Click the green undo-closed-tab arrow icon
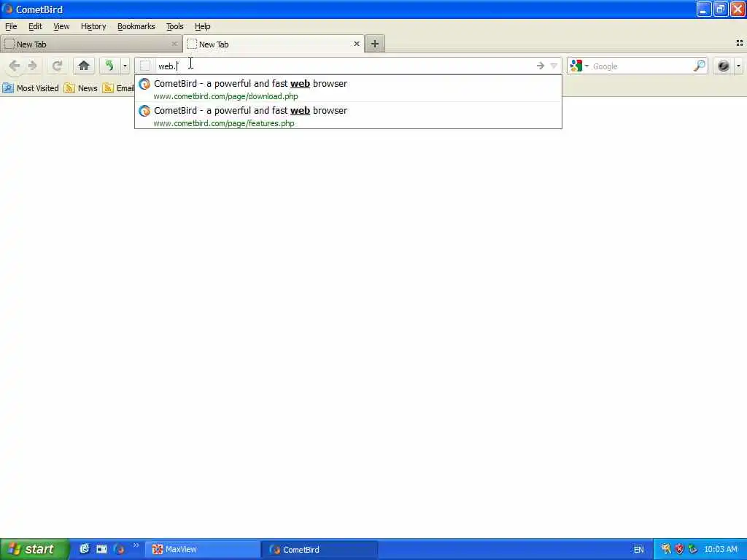Image resolution: width=747 pixels, height=560 pixels. pyautogui.click(x=109, y=66)
